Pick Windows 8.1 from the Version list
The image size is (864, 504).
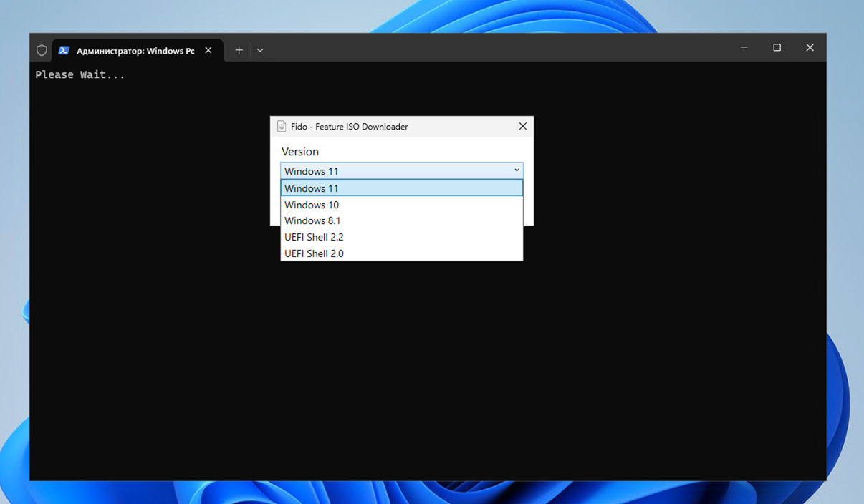(x=401, y=220)
